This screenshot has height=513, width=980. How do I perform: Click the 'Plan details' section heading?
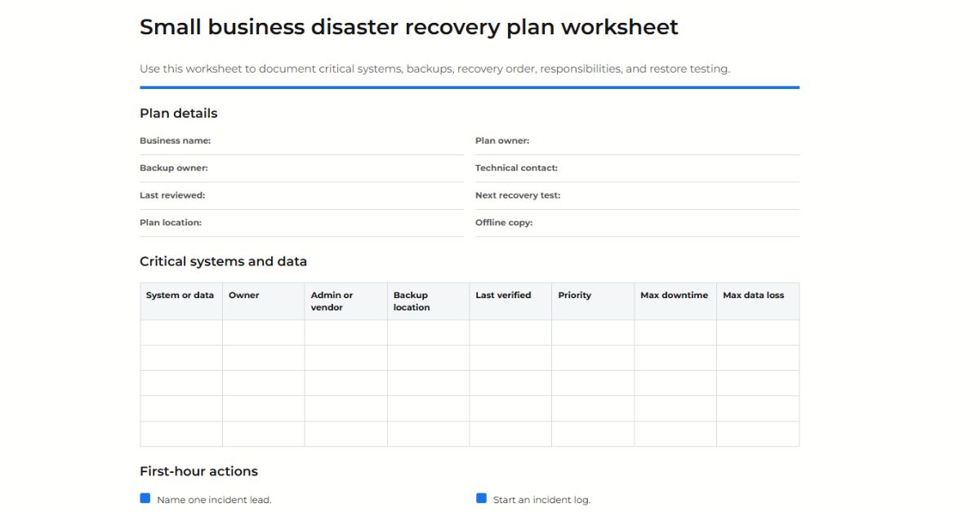(179, 114)
